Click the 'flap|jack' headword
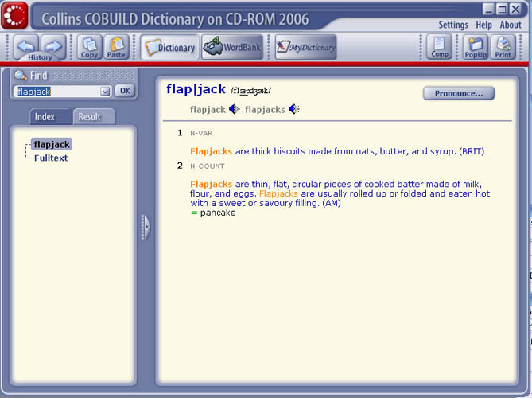 click(196, 89)
